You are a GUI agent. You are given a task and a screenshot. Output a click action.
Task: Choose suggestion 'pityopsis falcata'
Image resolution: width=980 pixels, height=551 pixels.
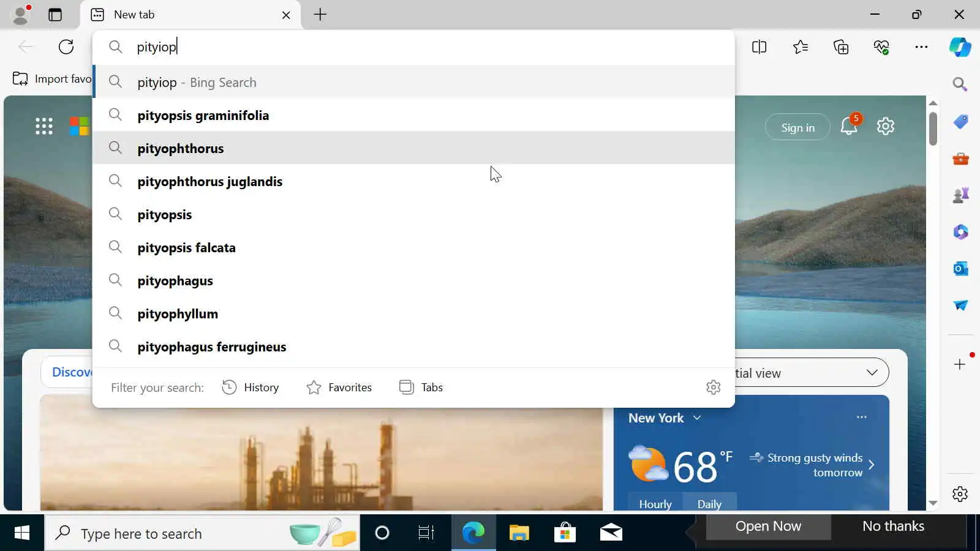413,247
